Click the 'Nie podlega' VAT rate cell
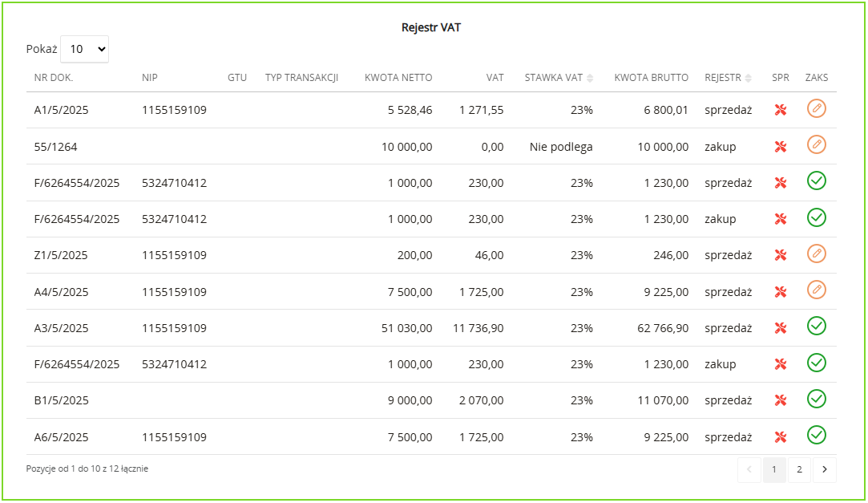This screenshot has width=868, height=503. pos(561,147)
